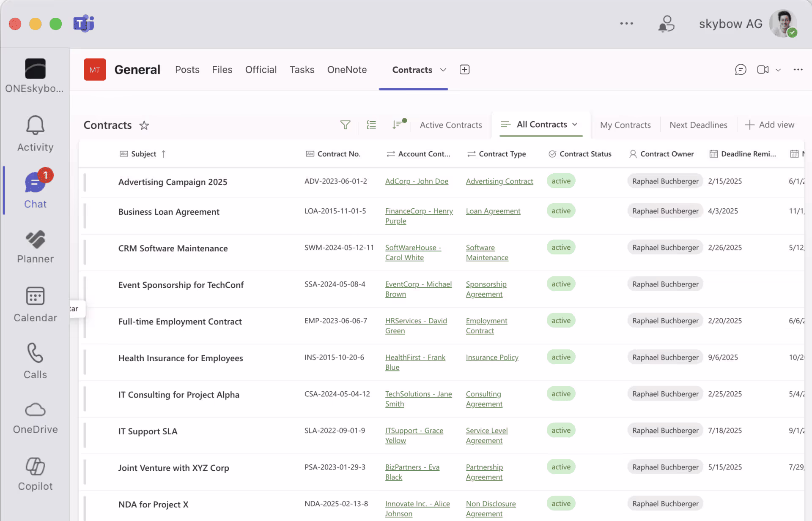Select the Advertising Campaign 2025 subject
The image size is (812, 521).
click(x=173, y=182)
